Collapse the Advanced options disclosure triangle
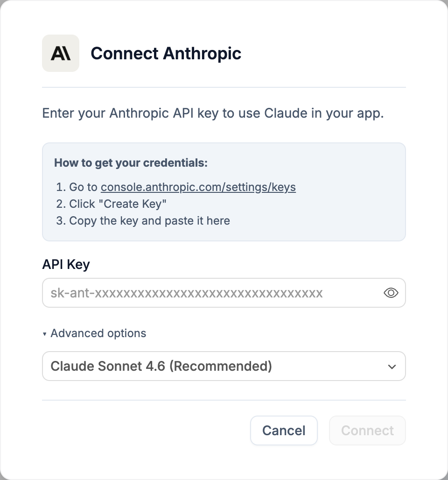Image resolution: width=448 pixels, height=480 pixels. (45, 334)
